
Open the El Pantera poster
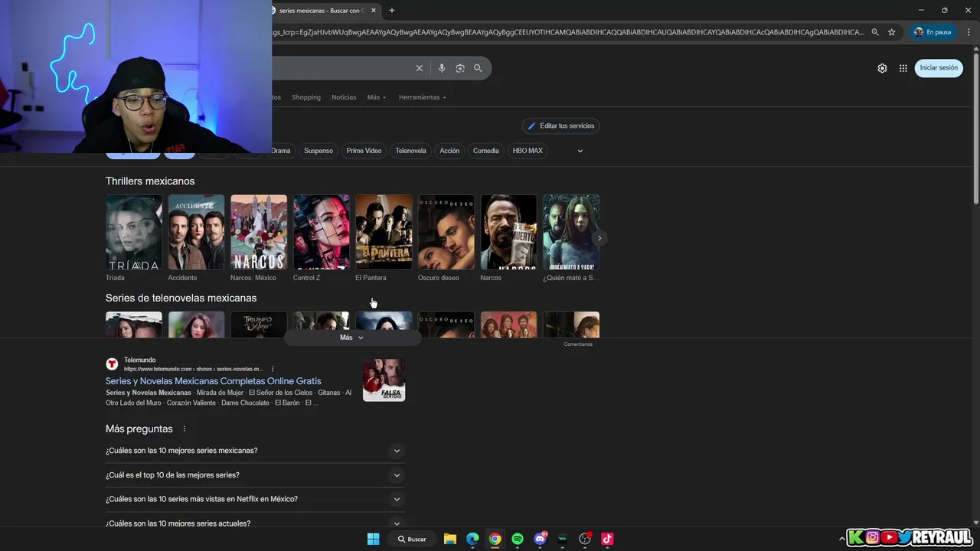pos(384,232)
